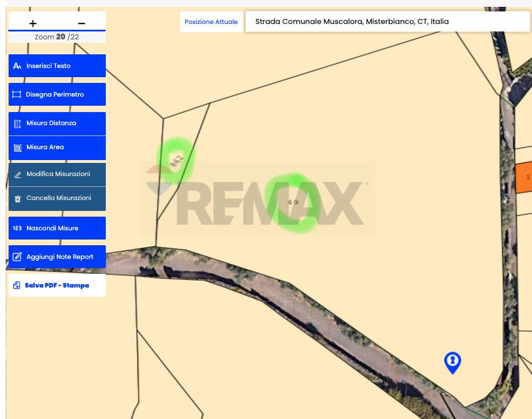Viewport: 532px width, 419px height.
Task: Click the Zoom 20/22 level indicator
Action: pos(57,37)
